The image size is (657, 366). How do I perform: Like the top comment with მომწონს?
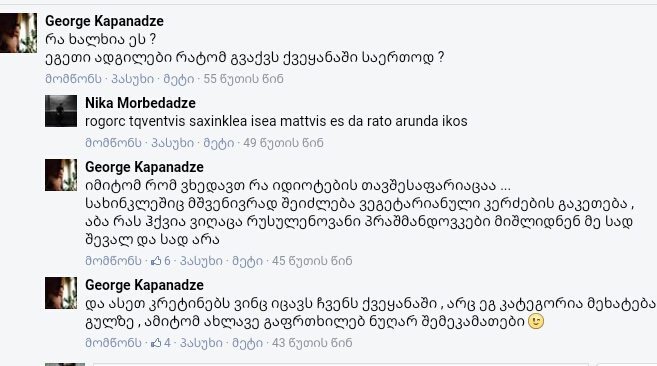73,79
